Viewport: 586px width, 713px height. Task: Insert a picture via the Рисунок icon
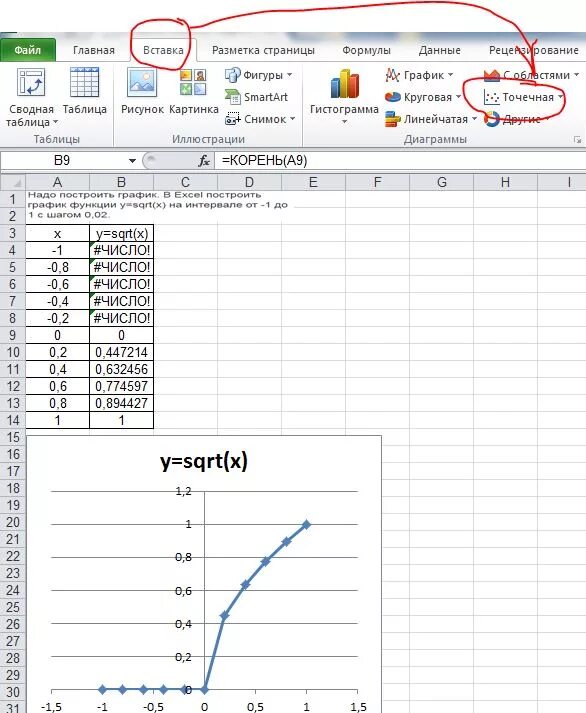pyautogui.click(x=142, y=82)
